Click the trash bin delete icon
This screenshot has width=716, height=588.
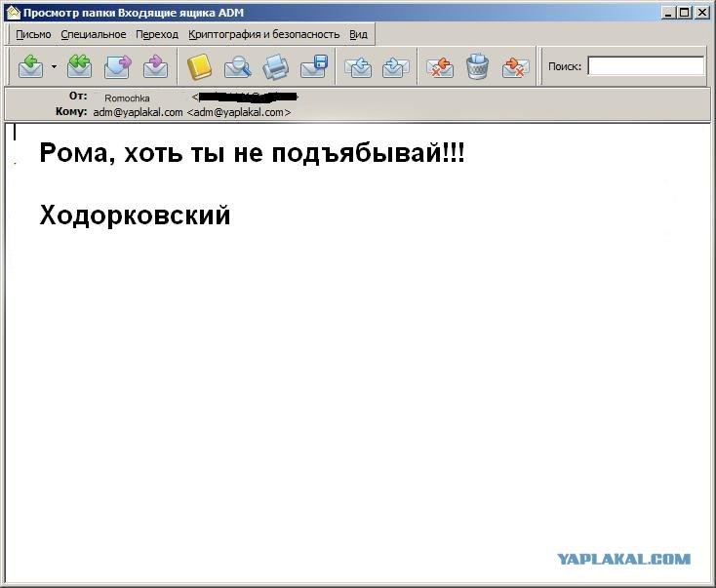point(478,66)
